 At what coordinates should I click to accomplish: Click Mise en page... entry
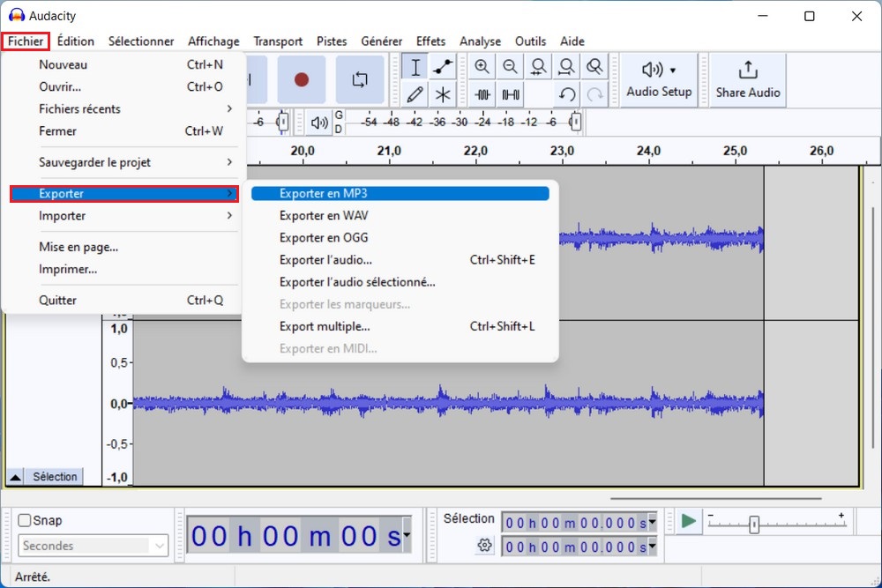(x=125, y=247)
